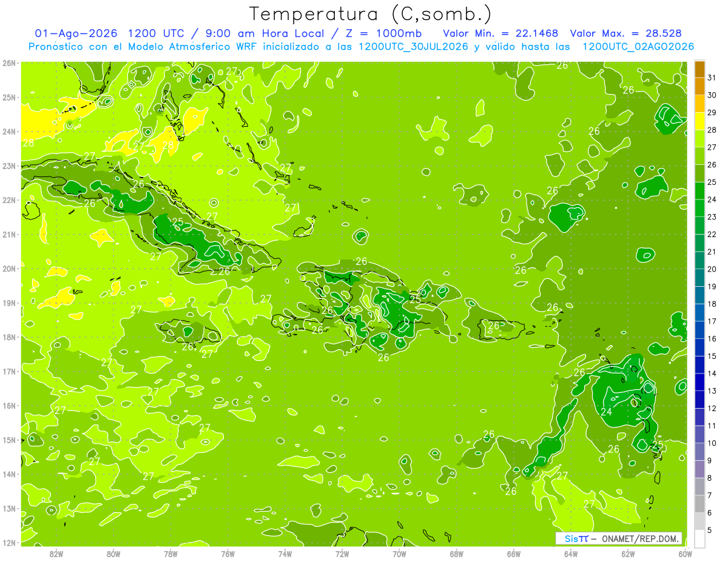Click the brown swatch atop the color legend
728x562 pixels.
pyautogui.click(x=699, y=69)
